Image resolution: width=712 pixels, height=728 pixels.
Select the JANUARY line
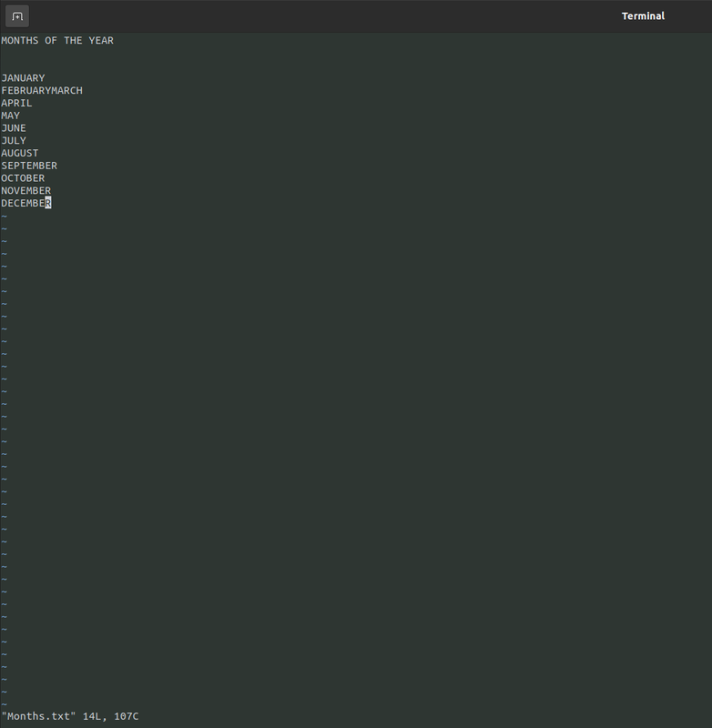tap(24, 78)
